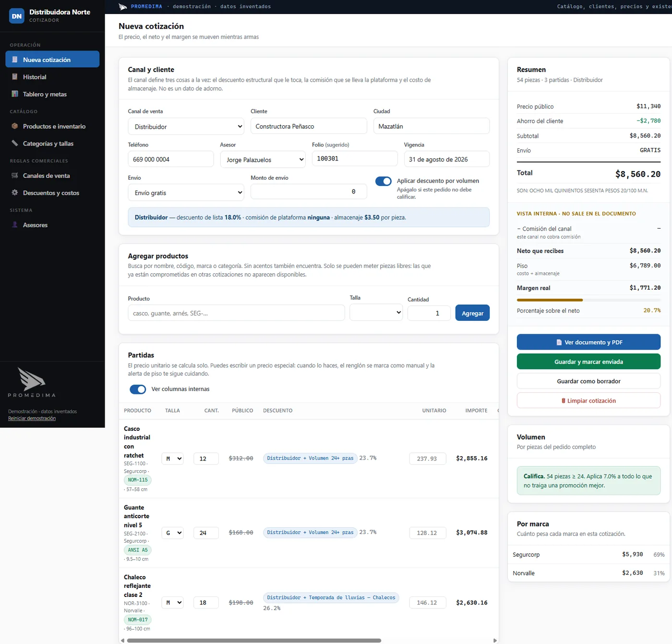Click the Folio field showing 100301
The width and height of the screenshot is (672, 644).
click(355, 158)
